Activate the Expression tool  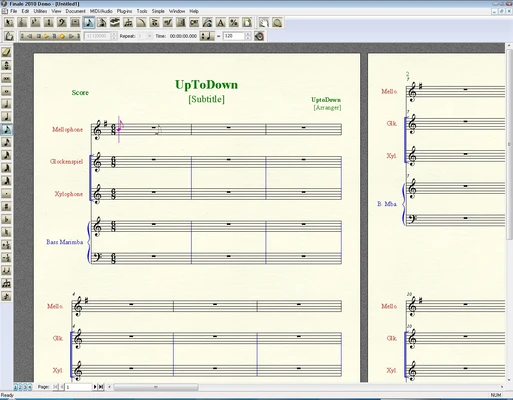[x=168, y=23]
